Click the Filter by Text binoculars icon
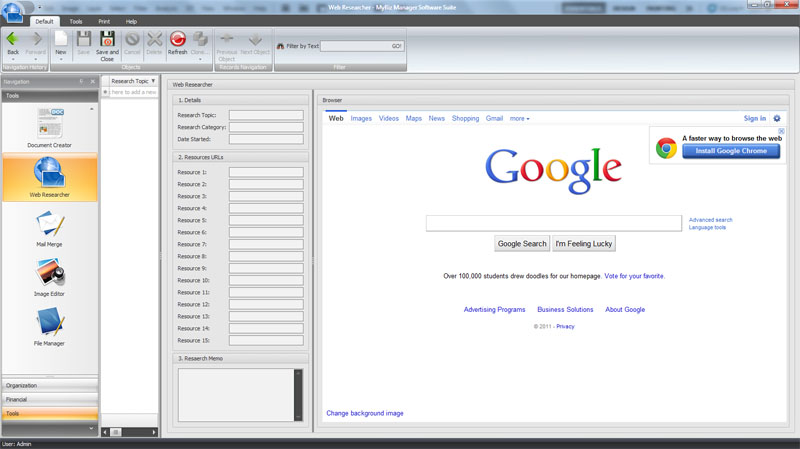Image resolution: width=800 pixels, height=449 pixels. click(x=280, y=46)
